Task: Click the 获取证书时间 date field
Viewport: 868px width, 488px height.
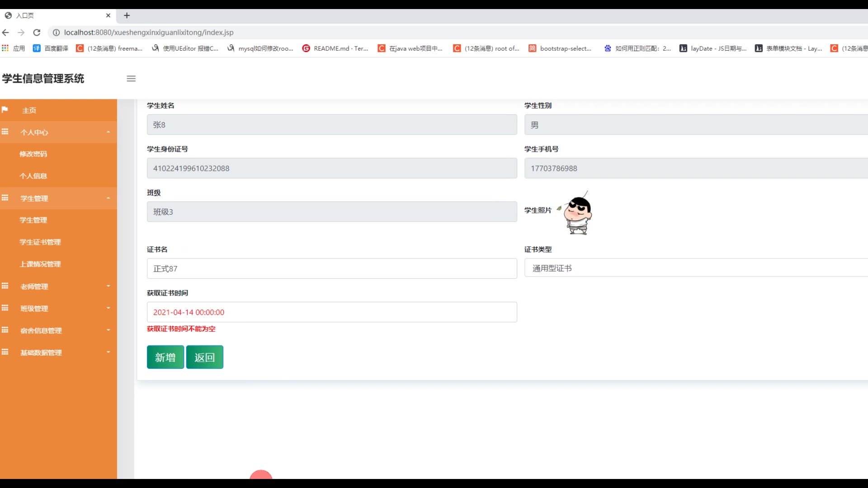Action: (x=331, y=312)
